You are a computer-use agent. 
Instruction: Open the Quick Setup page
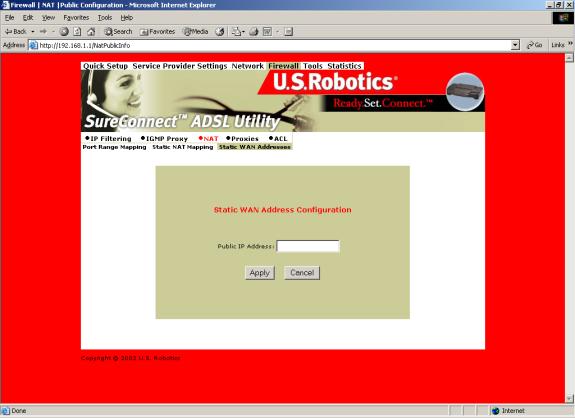[x=105, y=66]
